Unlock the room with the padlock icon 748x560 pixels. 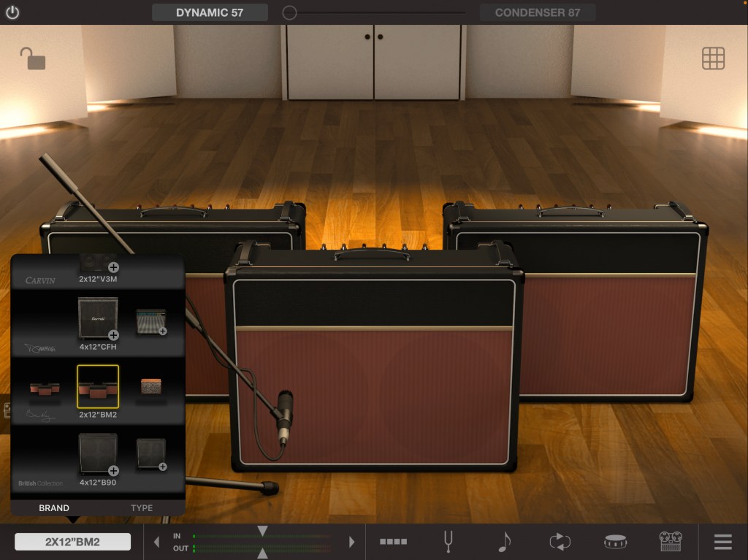click(32, 58)
